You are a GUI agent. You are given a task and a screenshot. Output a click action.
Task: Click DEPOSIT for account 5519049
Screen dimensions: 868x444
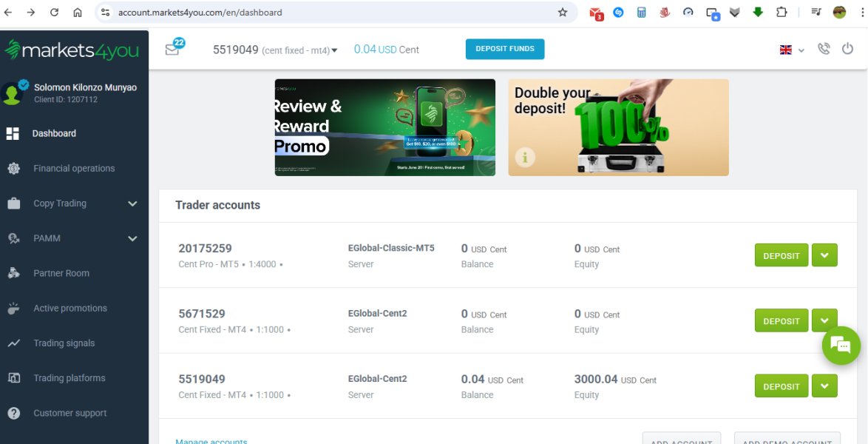(781, 386)
